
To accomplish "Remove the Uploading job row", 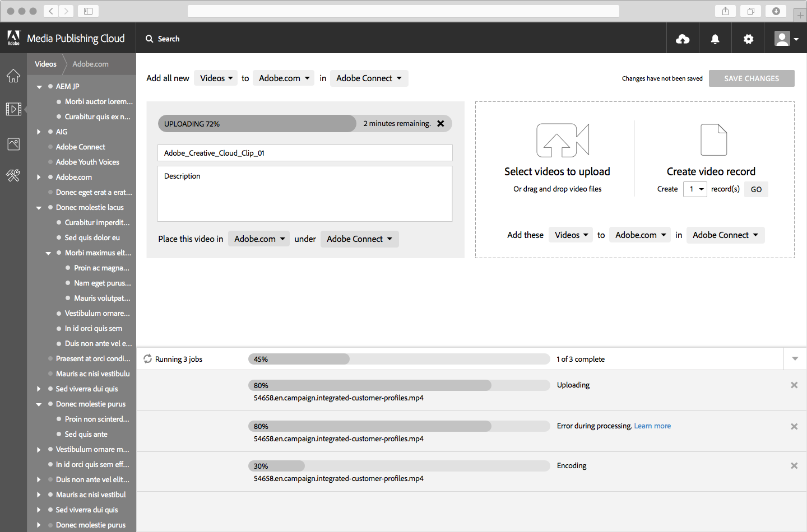I will (x=794, y=385).
